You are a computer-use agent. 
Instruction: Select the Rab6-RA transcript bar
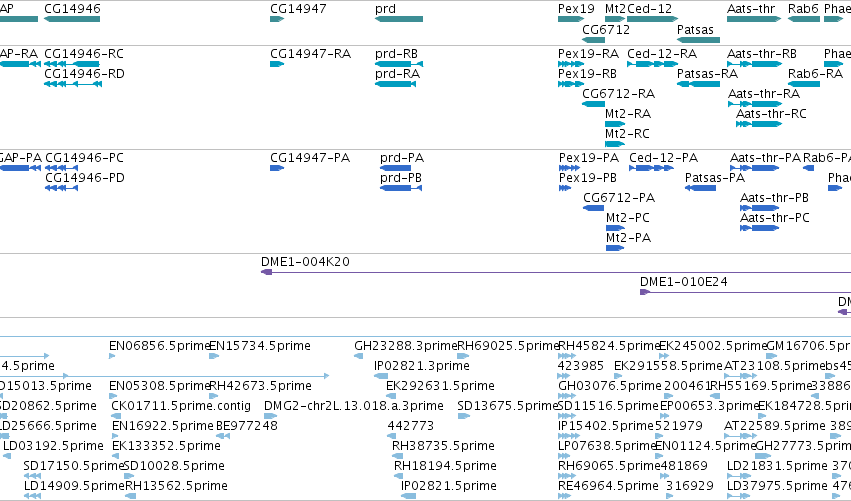point(804,84)
